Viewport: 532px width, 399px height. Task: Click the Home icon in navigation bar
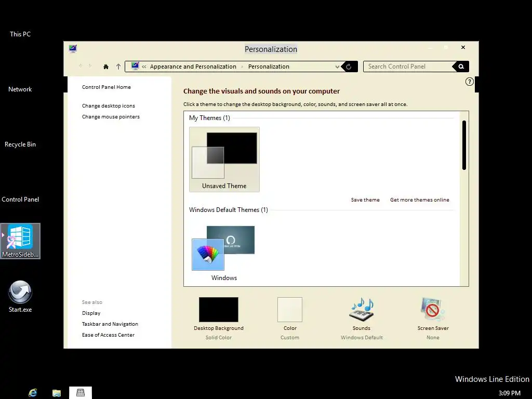pos(106,66)
